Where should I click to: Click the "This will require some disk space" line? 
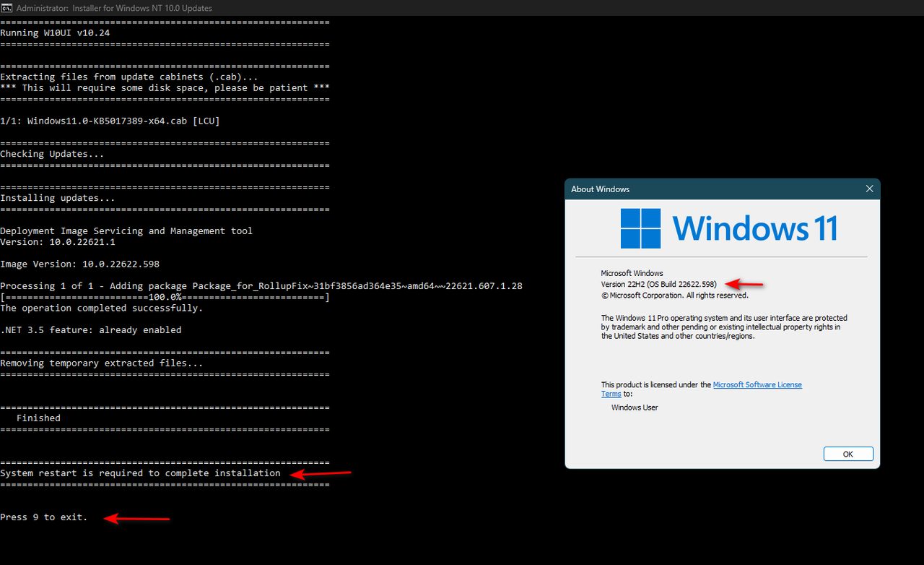tap(165, 87)
